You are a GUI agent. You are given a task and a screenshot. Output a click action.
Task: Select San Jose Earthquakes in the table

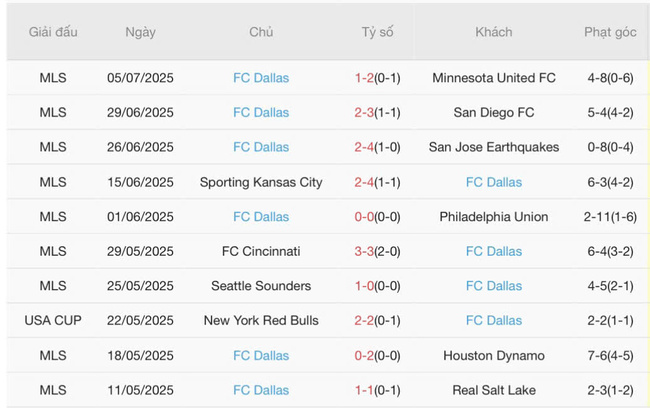pos(494,147)
